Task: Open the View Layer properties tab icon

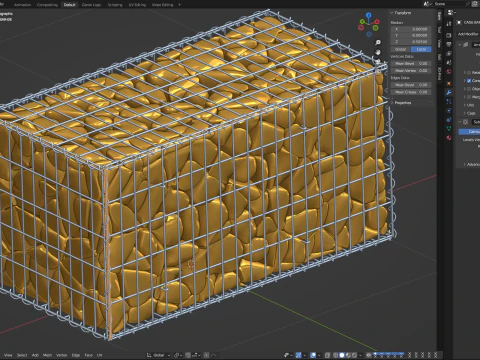Action: pyautogui.click(x=449, y=53)
